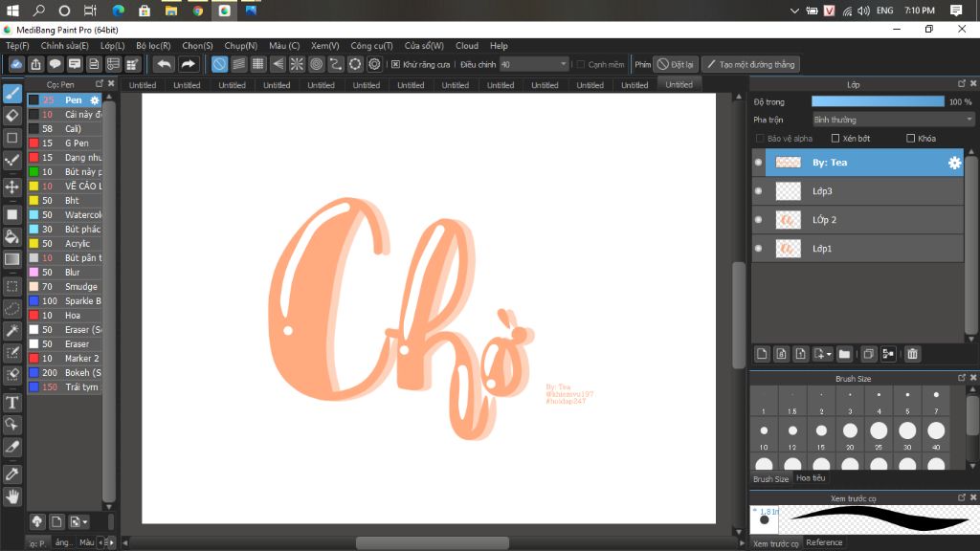This screenshot has width=980, height=551.
Task: Enable Xén bớt clipping checkbox
Action: point(835,138)
